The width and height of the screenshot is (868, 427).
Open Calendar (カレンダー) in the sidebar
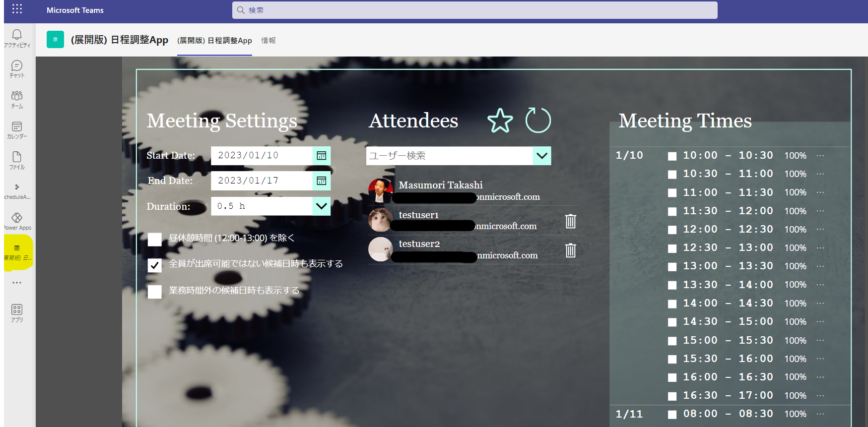[x=17, y=130]
